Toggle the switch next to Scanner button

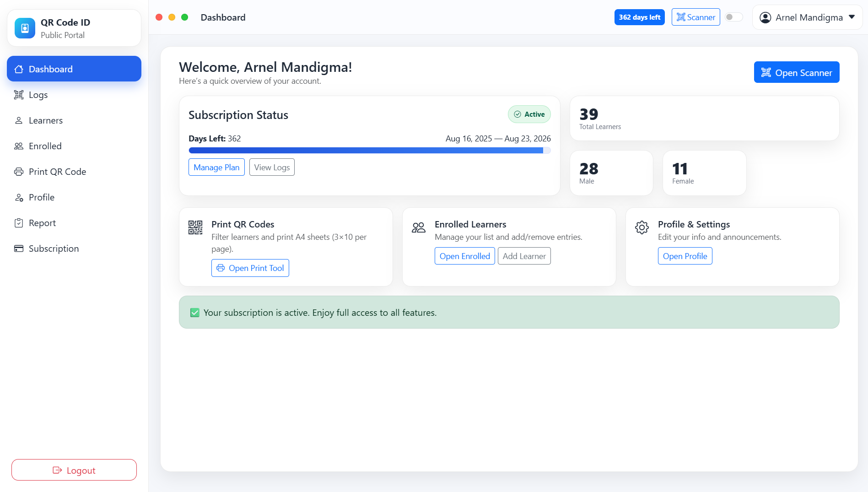pyautogui.click(x=733, y=17)
